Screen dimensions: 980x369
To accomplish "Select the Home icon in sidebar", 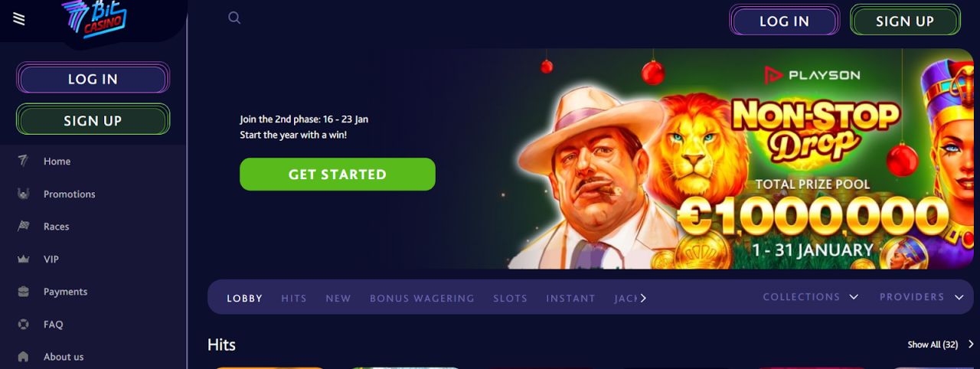I will pyautogui.click(x=23, y=161).
